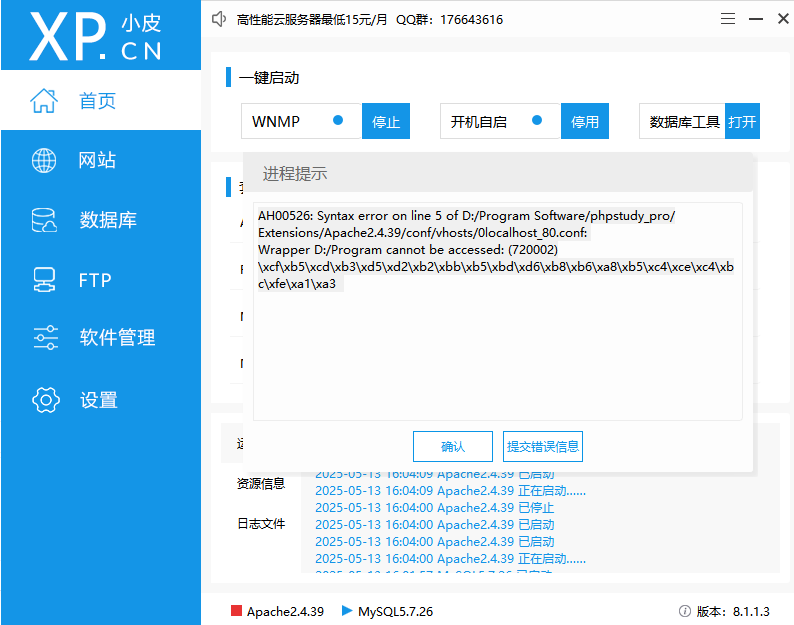The image size is (794, 625).
Task: Open the 首页 home page
Action: [x=101, y=100]
